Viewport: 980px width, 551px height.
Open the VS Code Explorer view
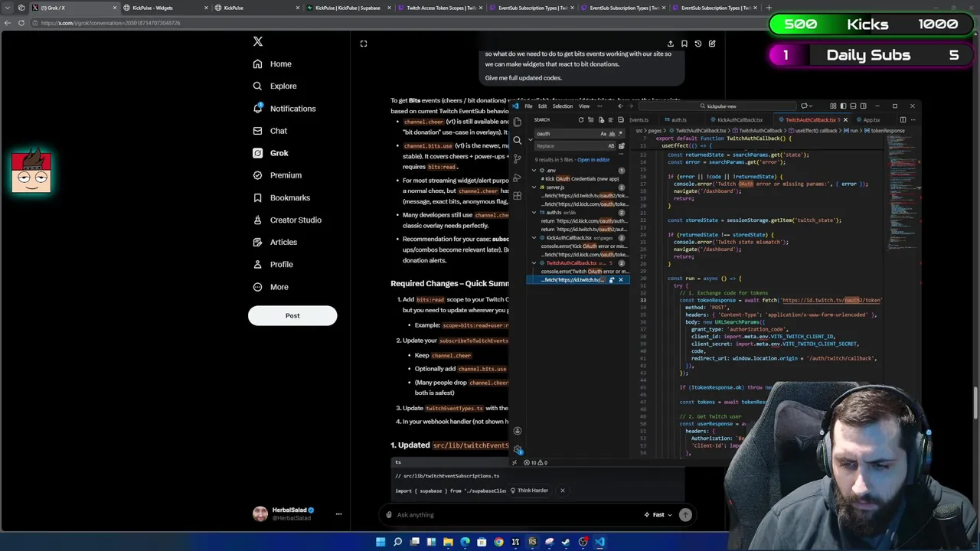(518, 122)
